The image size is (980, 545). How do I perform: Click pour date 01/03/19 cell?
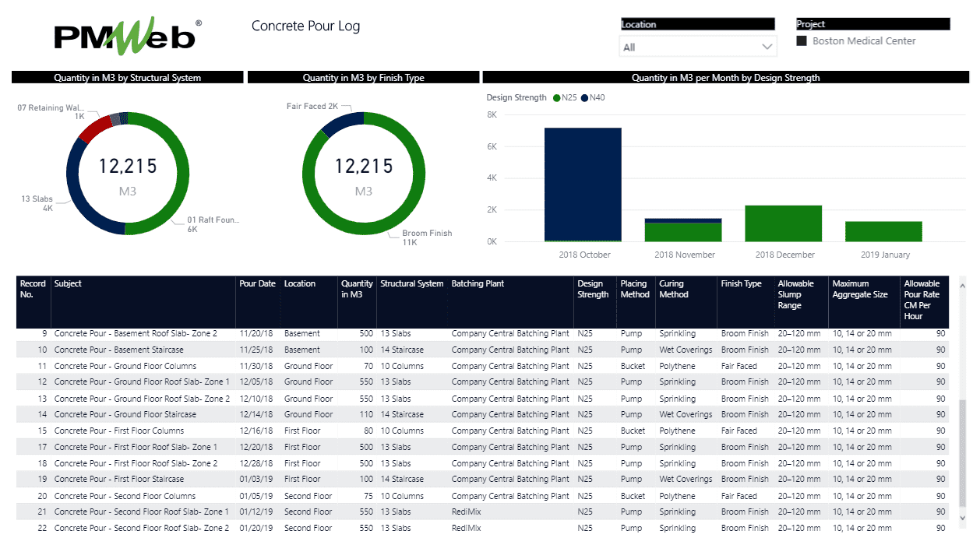[257, 479]
